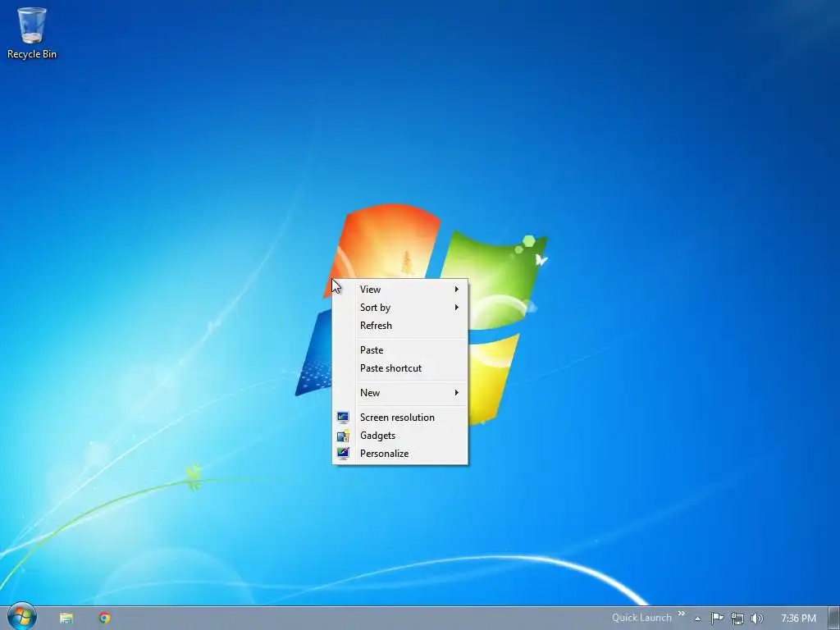Screen dimensions: 840x630
Task: Choose Refresh in context menu
Action: coord(400,326)
